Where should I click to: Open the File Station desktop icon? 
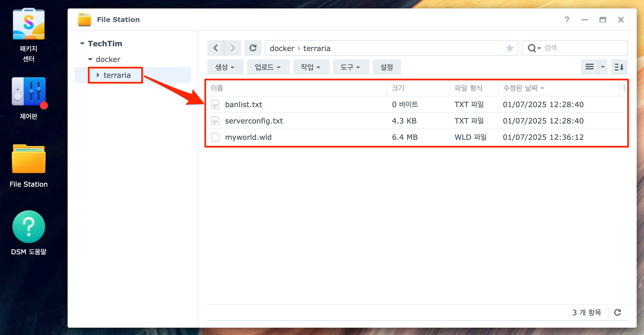pos(28,159)
